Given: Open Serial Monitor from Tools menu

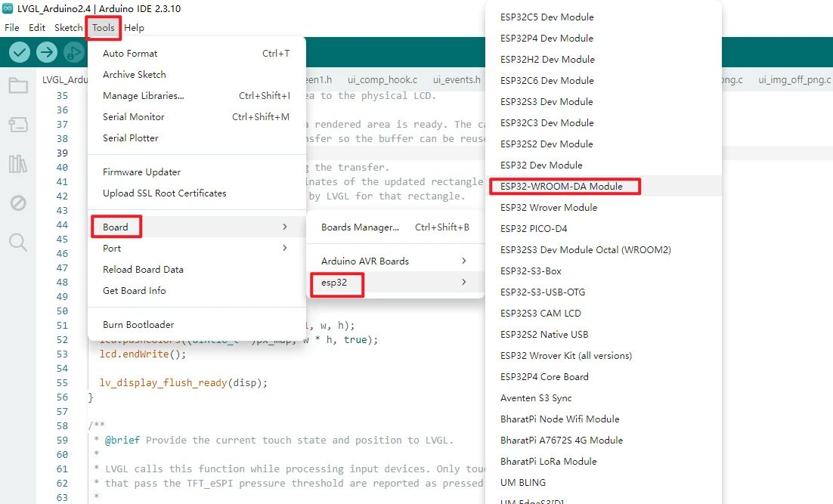Looking at the screenshot, I should click(x=197, y=117).
